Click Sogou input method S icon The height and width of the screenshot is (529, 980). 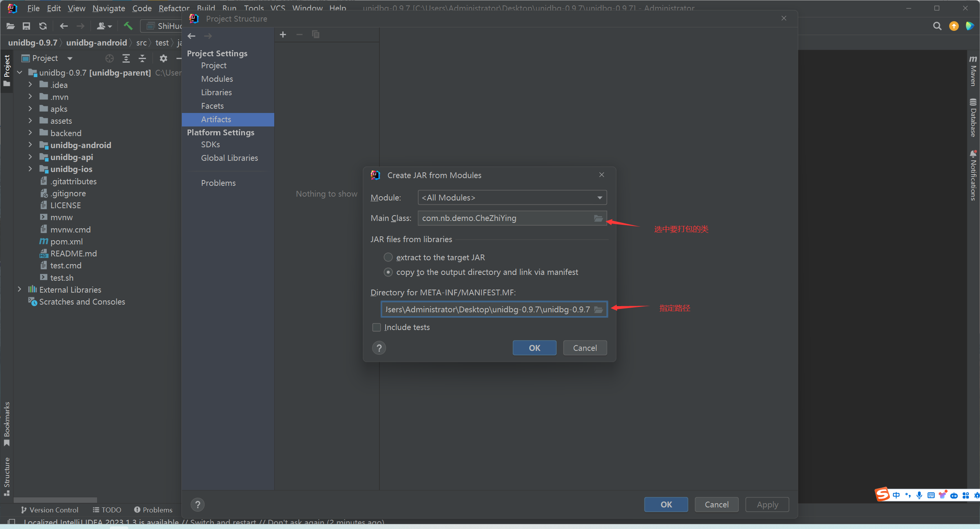(x=883, y=495)
